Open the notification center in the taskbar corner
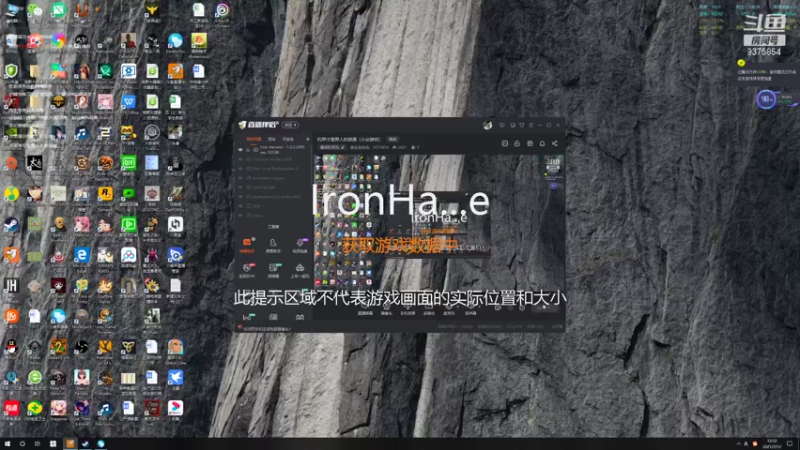This screenshot has height=450, width=800. pyautogui.click(x=790, y=443)
